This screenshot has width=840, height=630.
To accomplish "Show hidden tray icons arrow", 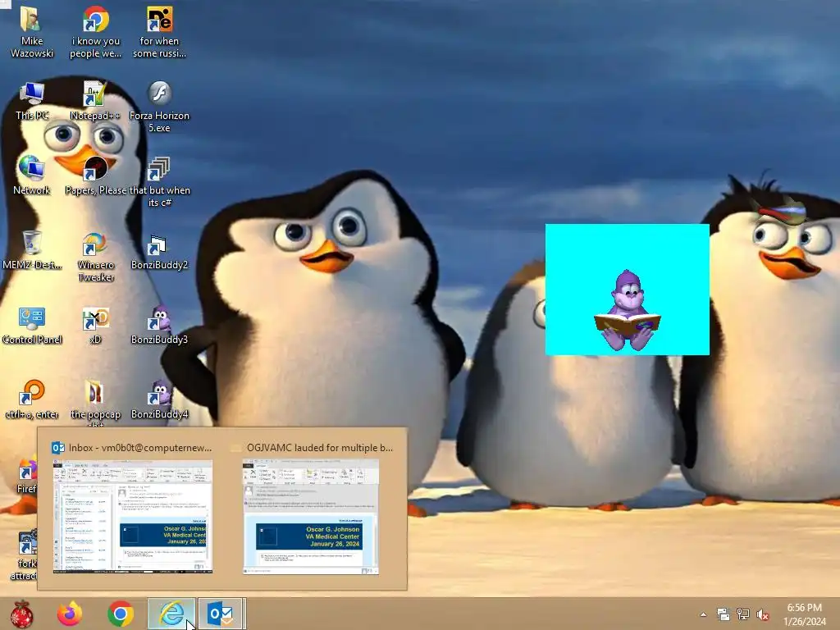I will click(x=703, y=614).
